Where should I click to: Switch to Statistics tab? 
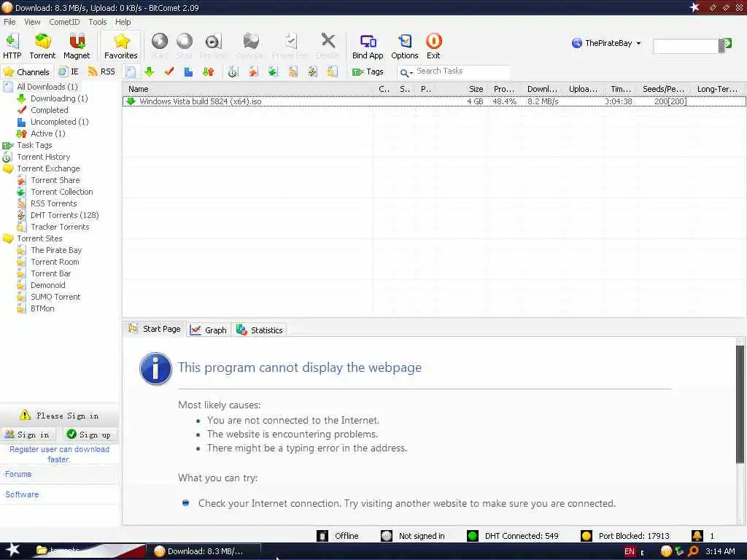[x=260, y=330]
